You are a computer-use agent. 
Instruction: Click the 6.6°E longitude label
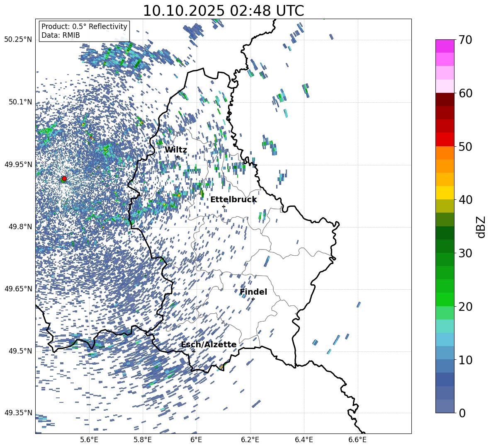[357, 440]
